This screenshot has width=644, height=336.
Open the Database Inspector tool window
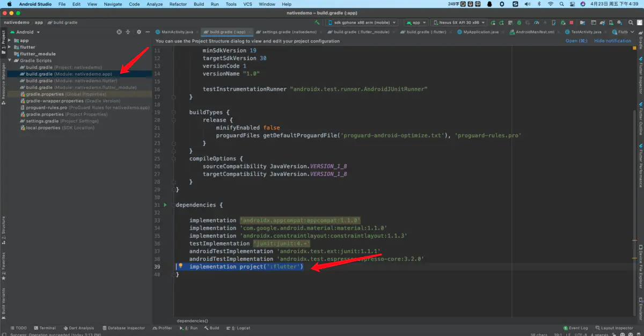click(x=123, y=328)
